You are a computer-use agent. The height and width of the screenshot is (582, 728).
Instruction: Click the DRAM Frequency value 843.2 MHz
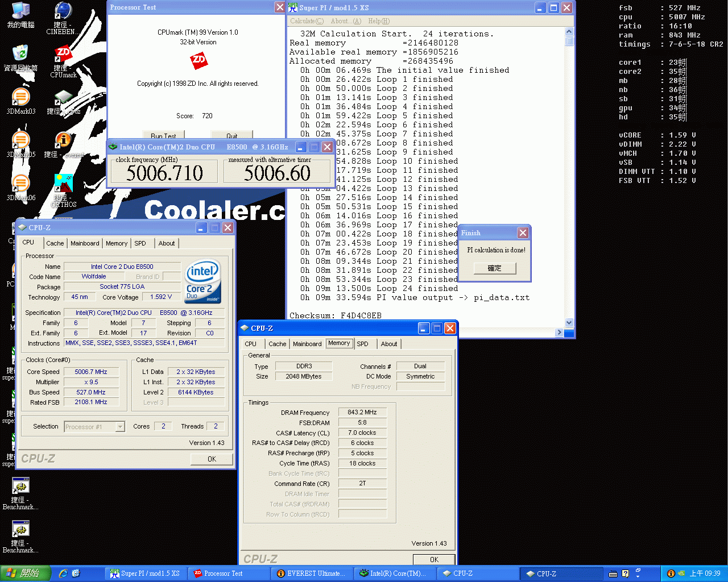coord(362,412)
